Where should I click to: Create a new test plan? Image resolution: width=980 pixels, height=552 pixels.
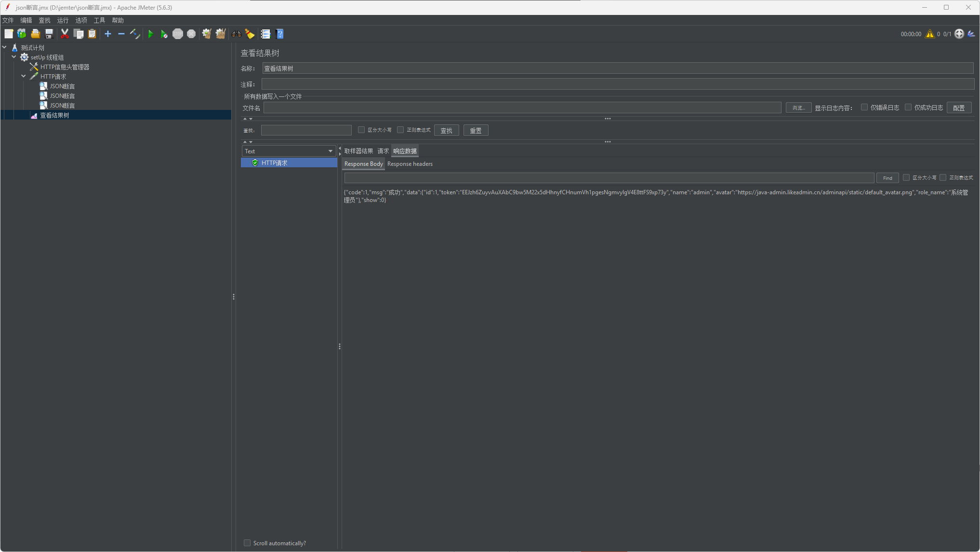point(9,34)
